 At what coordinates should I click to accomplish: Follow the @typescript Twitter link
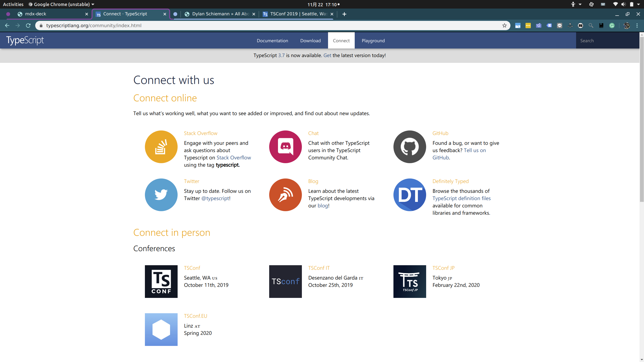(215, 198)
